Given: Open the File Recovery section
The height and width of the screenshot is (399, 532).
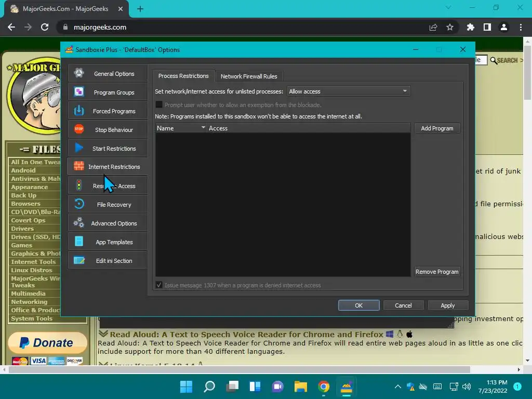Looking at the screenshot, I should click(x=108, y=204).
